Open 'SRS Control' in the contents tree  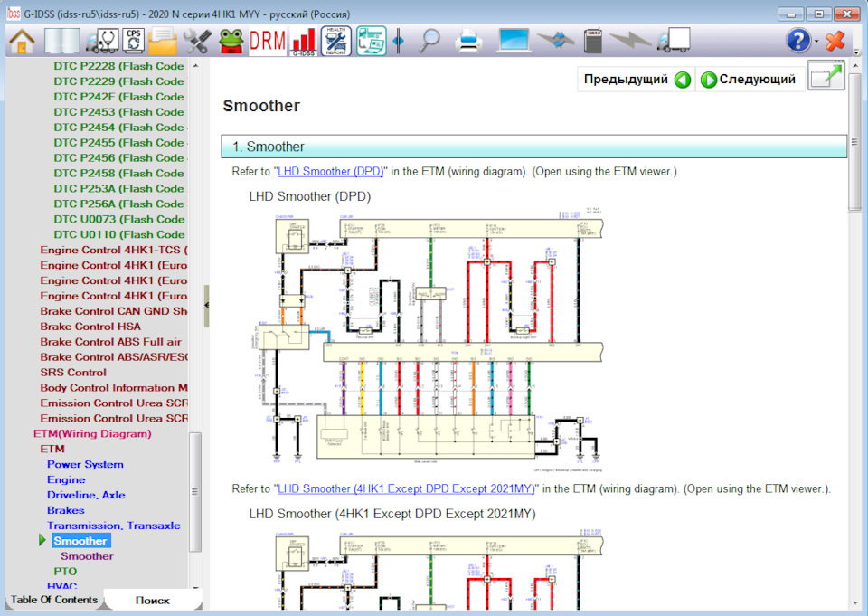pos(73,372)
